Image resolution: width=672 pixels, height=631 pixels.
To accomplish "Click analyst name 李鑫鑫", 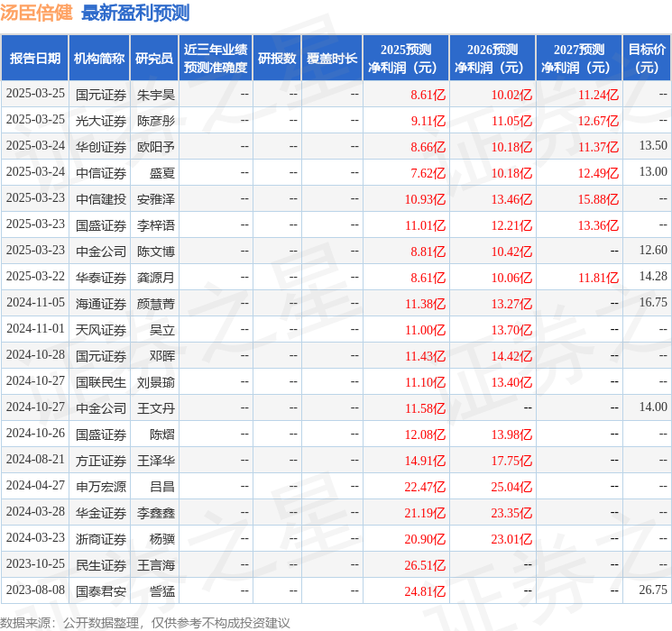I will coord(156,513).
